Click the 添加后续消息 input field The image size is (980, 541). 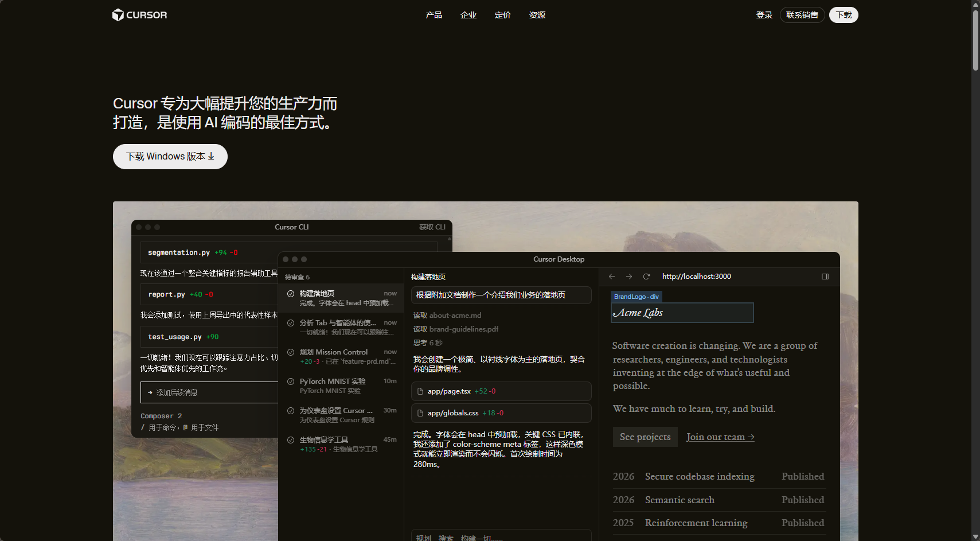coord(212,393)
